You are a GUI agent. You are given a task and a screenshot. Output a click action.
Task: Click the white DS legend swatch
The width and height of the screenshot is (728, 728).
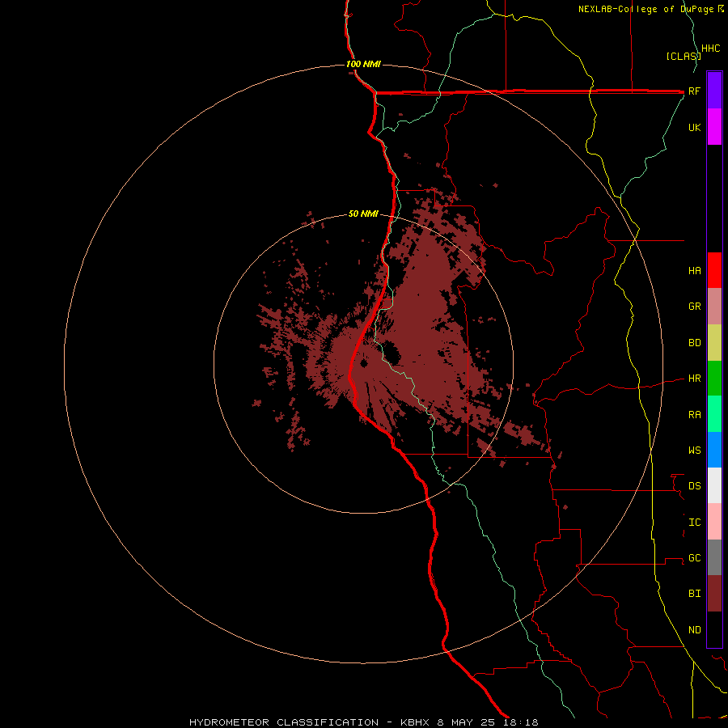[x=714, y=485]
